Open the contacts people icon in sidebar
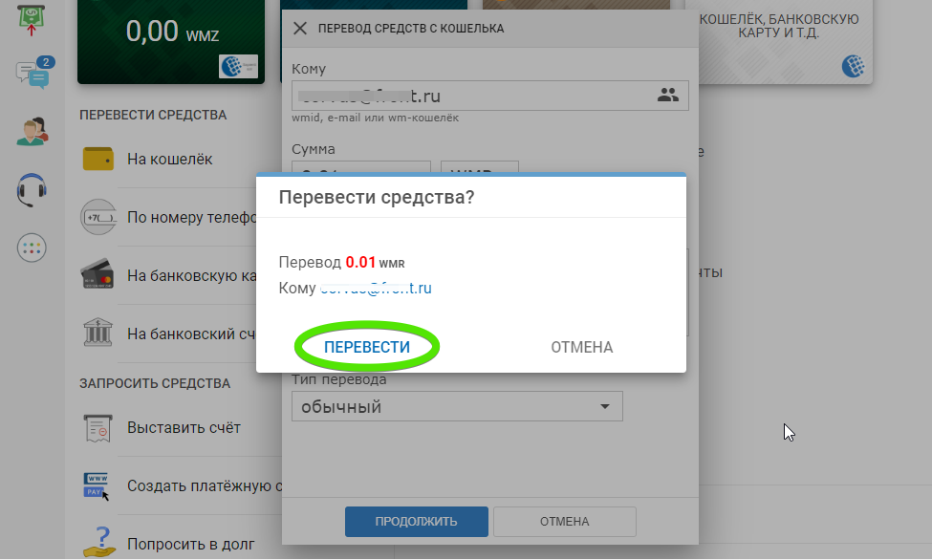 (x=33, y=131)
